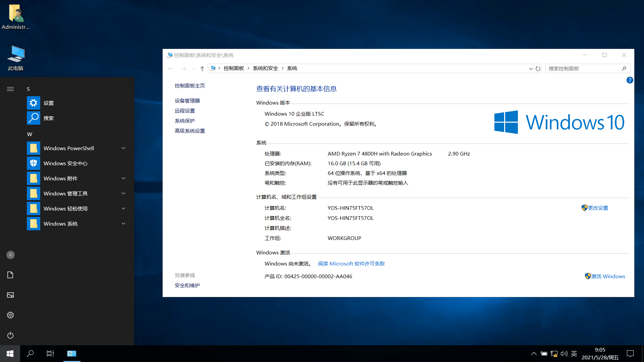Expand the Windows PowerShell folder

tap(123, 148)
